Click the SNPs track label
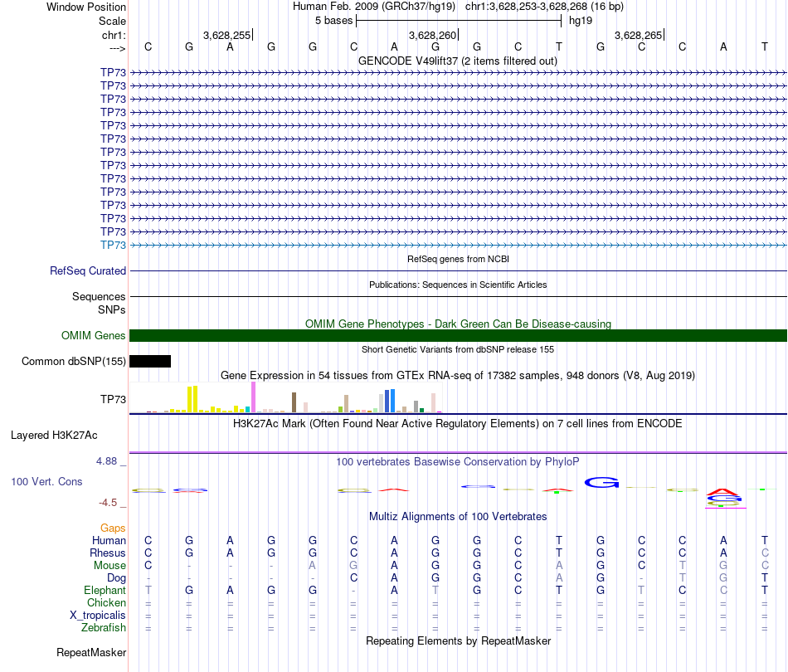This screenshot has width=788, height=672. click(112, 309)
